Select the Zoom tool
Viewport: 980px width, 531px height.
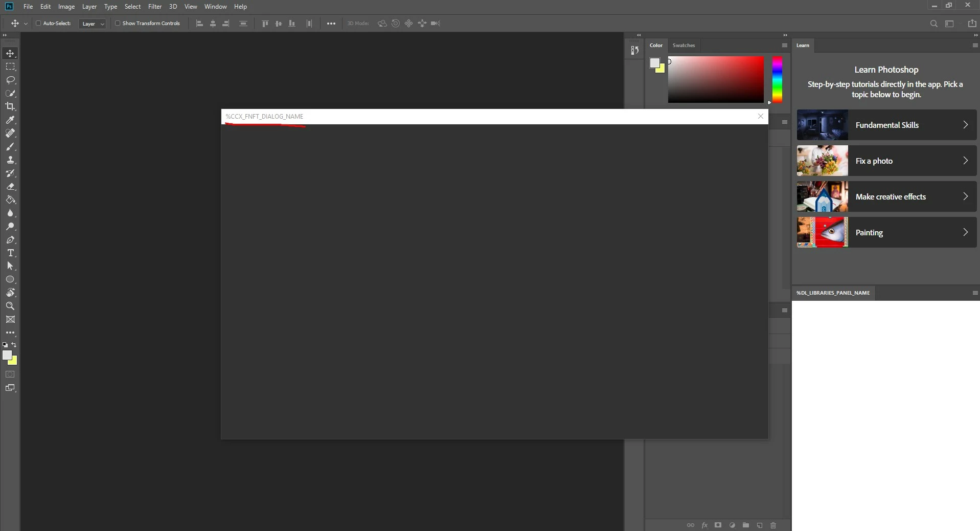10,306
